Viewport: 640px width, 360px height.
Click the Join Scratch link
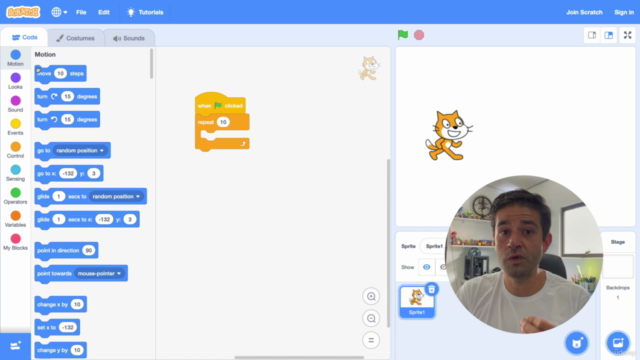[584, 12]
